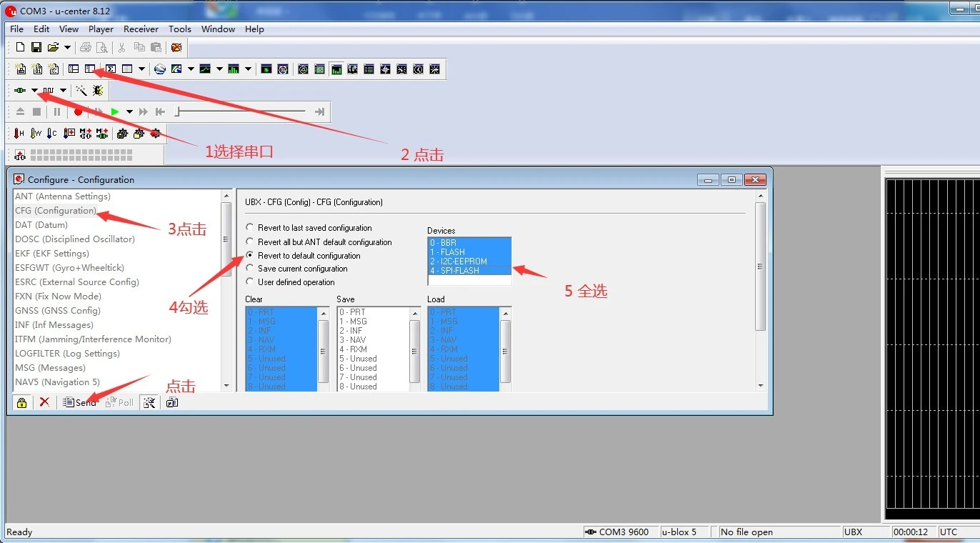Click the red Record button
980x543 pixels.
78,112
